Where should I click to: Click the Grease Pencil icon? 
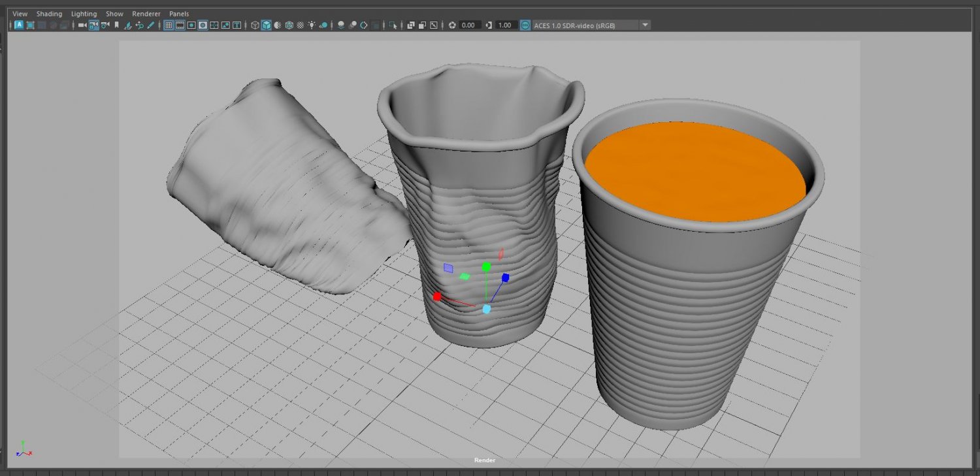pos(151,25)
